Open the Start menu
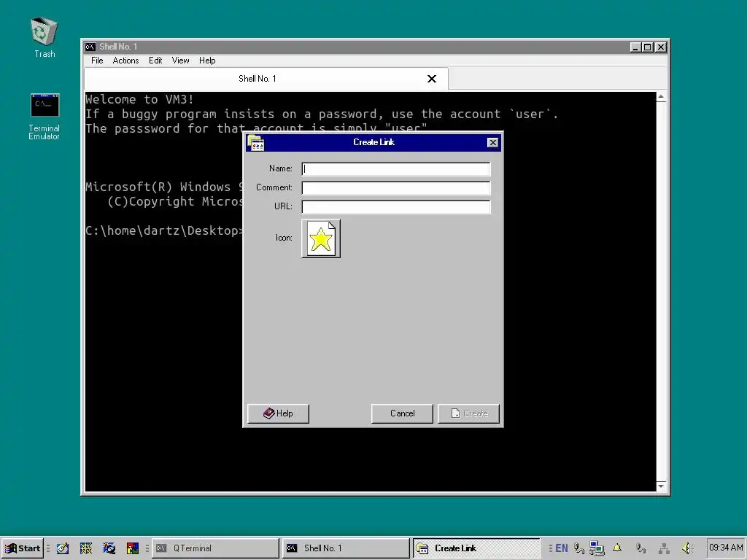This screenshot has height=560, width=747. pyautogui.click(x=23, y=548)
